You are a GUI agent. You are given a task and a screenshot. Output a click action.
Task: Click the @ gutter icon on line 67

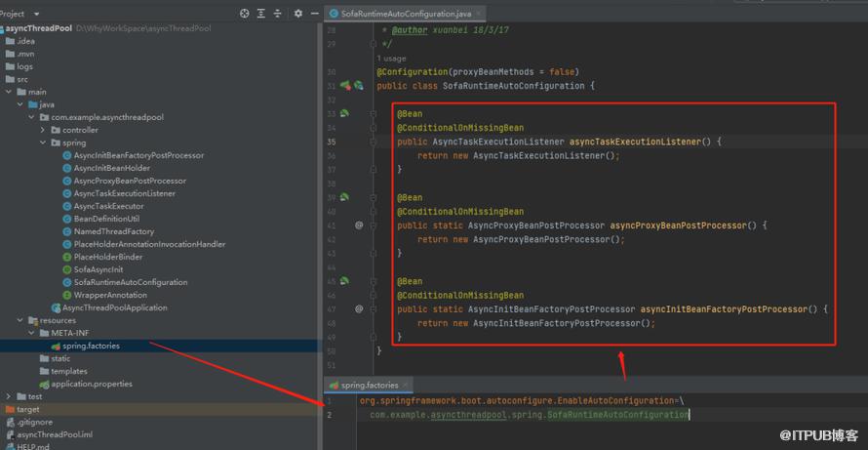click(359, 309)
